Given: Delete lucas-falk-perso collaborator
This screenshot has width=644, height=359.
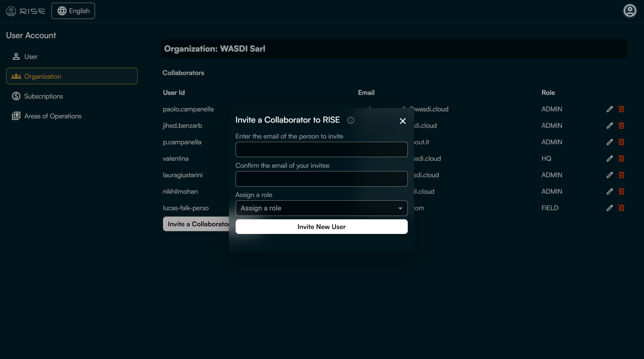Looking at the screenshot, I should pyautogui.click(x=621, y=208).
